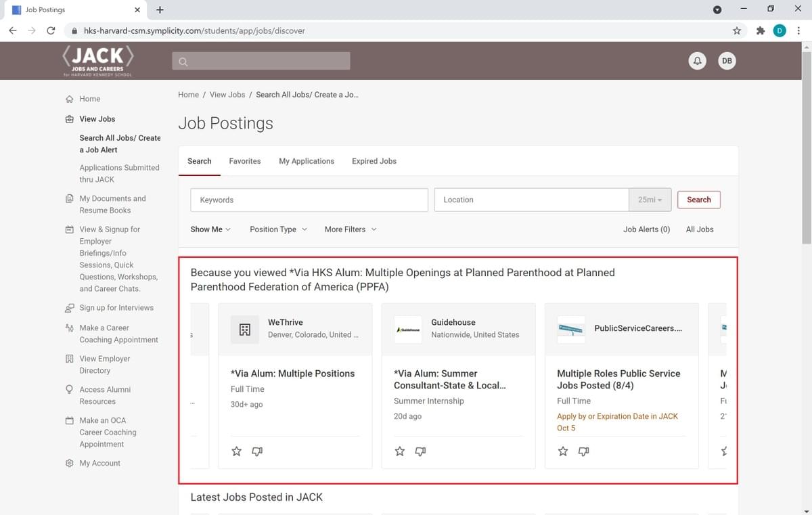Click the View Jobs briefcase icon
The image size is (812, 515).
[69, 119]
